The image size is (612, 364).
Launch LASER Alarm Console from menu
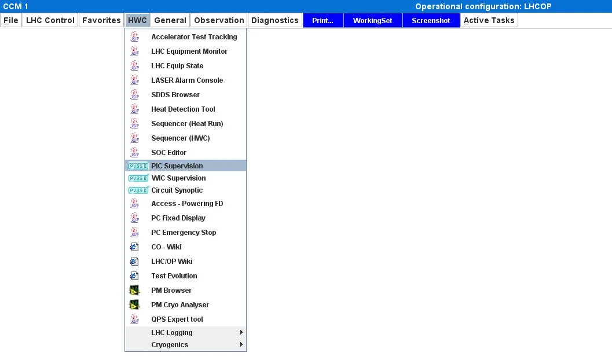point(187,80)
